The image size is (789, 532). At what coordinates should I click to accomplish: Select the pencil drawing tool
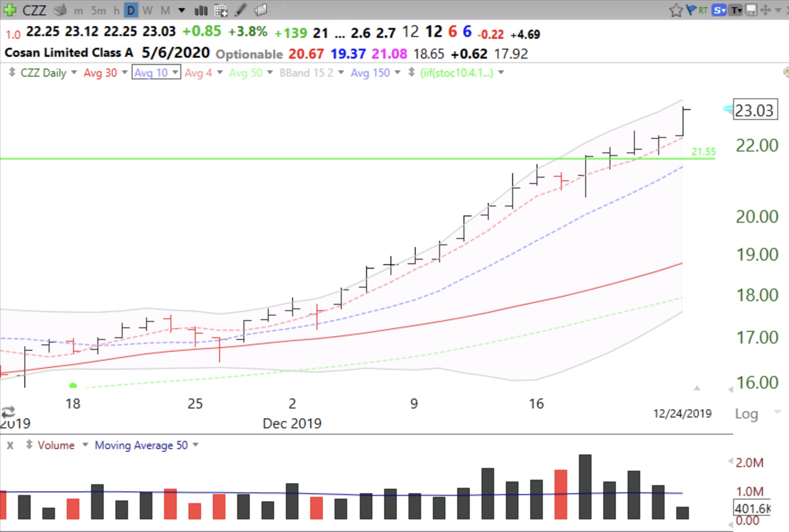pyautogui.click(x=241, y=10)
